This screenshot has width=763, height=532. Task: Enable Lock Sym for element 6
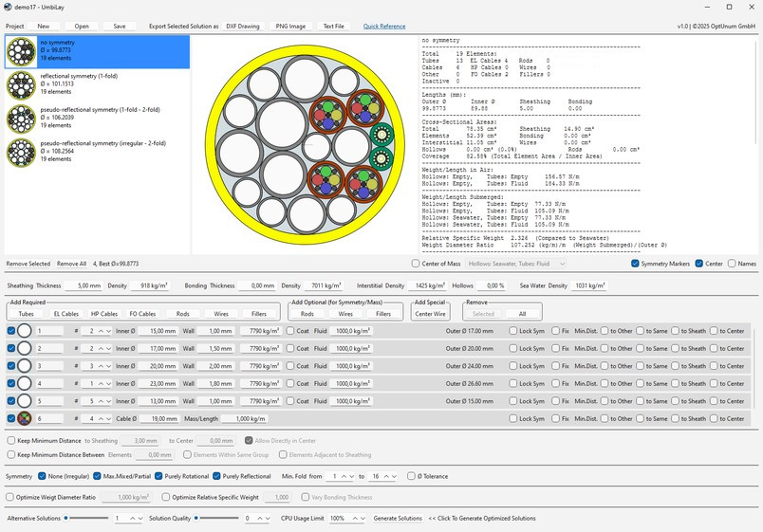click(x=512, y=418)
